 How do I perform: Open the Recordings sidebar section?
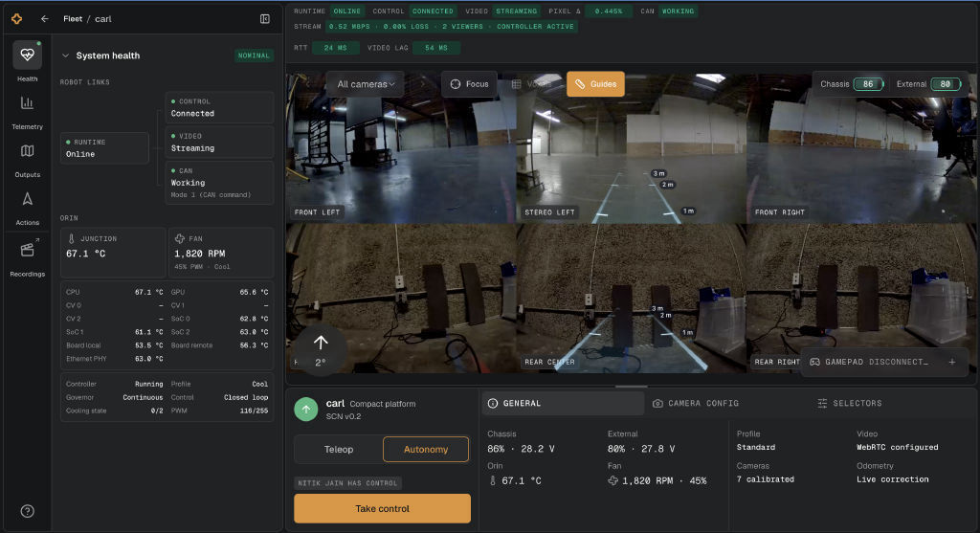click(x=28, y=258)
